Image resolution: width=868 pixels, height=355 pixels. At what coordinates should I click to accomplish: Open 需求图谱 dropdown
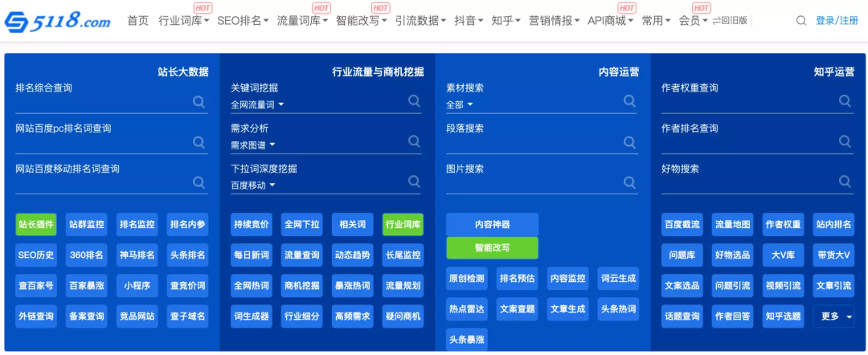pos(253,145)
